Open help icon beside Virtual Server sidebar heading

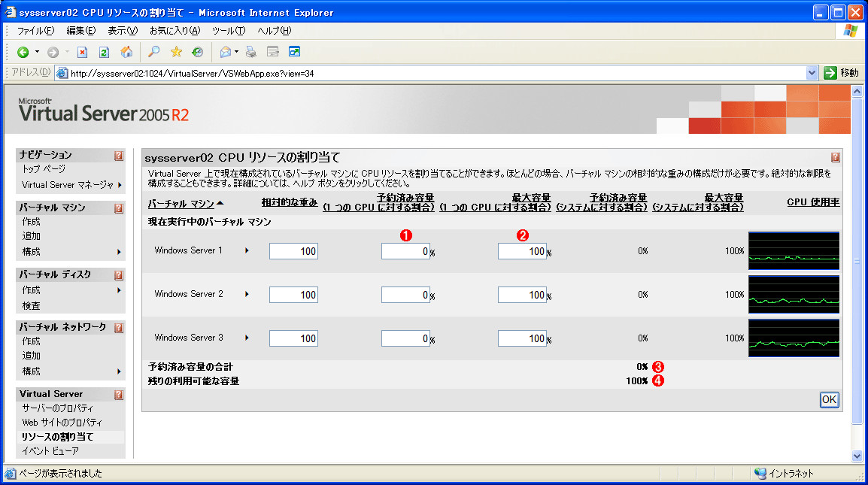coord(118,395)
